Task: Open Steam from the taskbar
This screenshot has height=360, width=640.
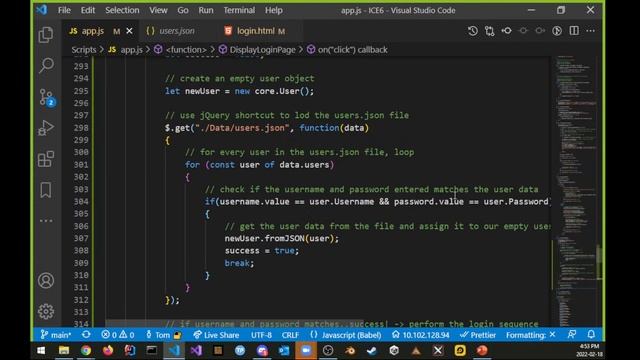Action: coord(371,350)
